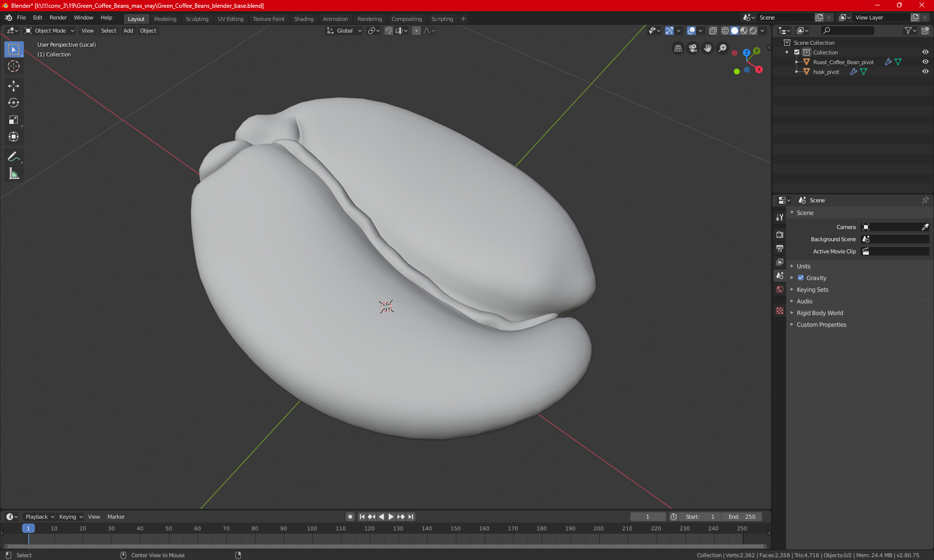The image size is (934, 560).
Task: Select the Annotate tool
Action: click(x=14, y=157)
